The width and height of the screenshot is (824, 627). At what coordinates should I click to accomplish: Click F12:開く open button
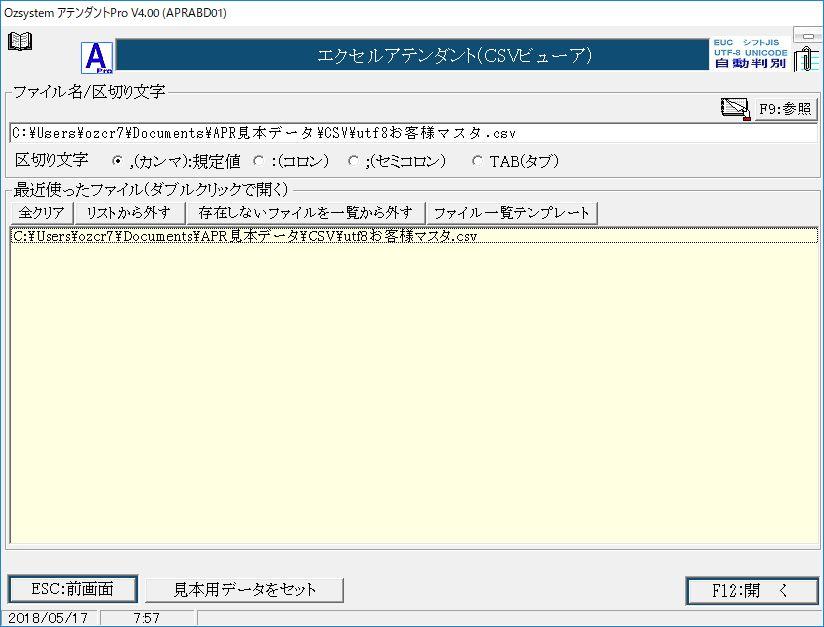coord(752,591)
